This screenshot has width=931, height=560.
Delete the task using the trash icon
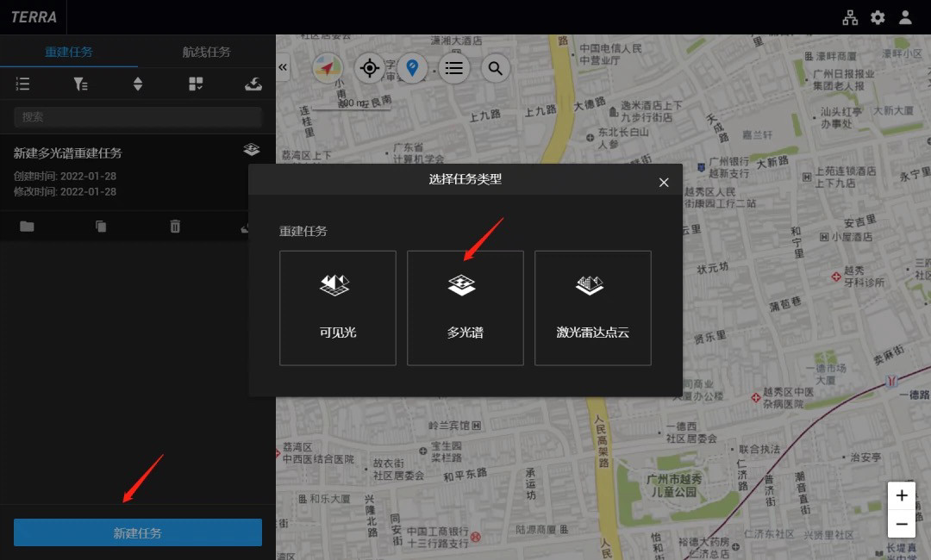click(175, 226)
